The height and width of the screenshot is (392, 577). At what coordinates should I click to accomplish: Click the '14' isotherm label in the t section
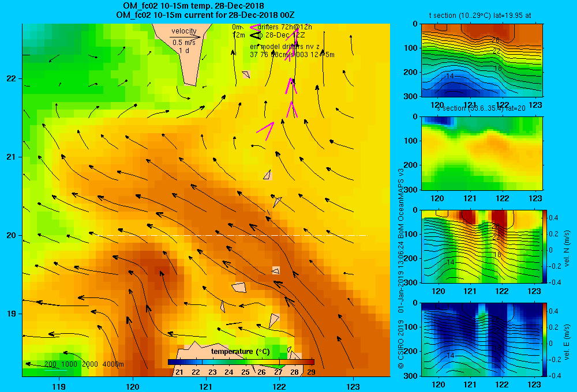(449, 76)
